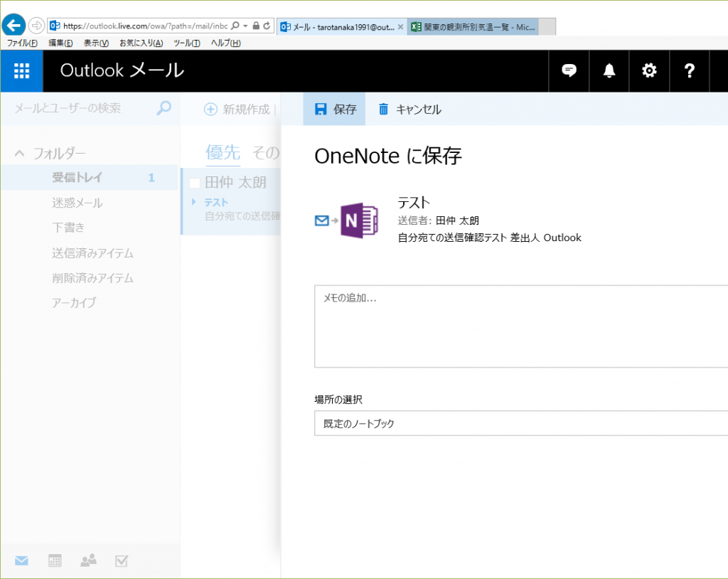The image size is (728, 579).
Task: Click the OneNote に保存 heading
Action: (x=388, y=156)
